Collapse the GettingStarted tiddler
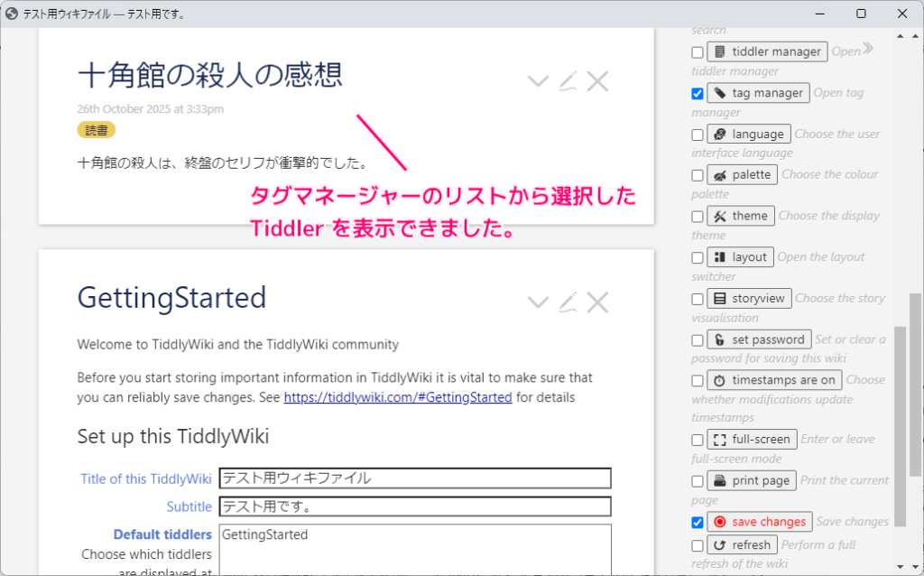Viewport: 924px width, 576px height. tap(537, 303)
